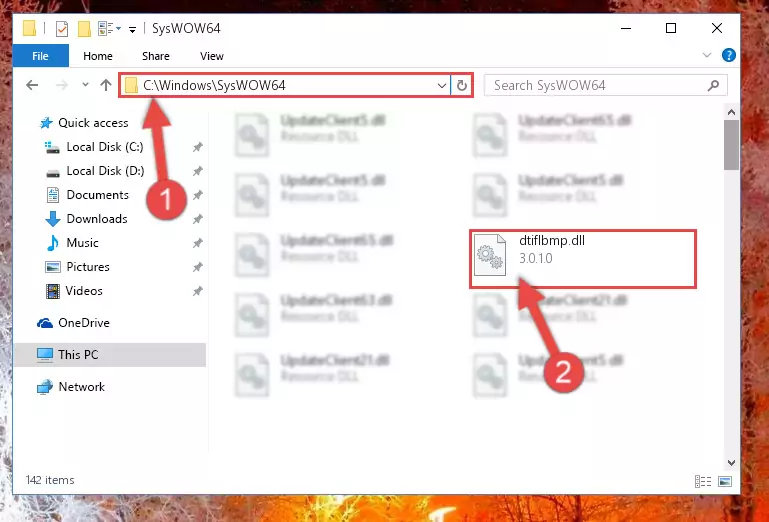Click the magnifier search icon
This screenshot has width=769, height=522.
713,85
